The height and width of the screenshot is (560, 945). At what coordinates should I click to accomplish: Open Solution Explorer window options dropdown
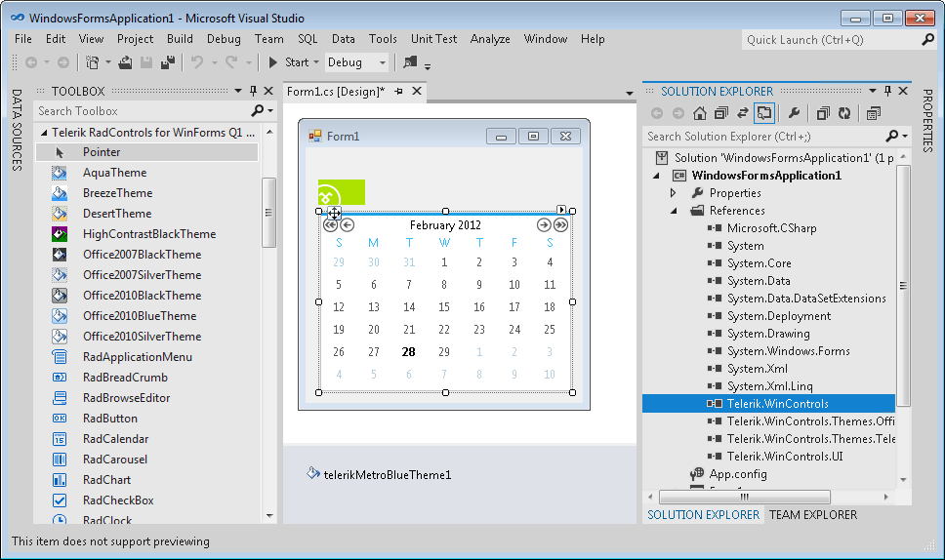(x=872, y=91)
